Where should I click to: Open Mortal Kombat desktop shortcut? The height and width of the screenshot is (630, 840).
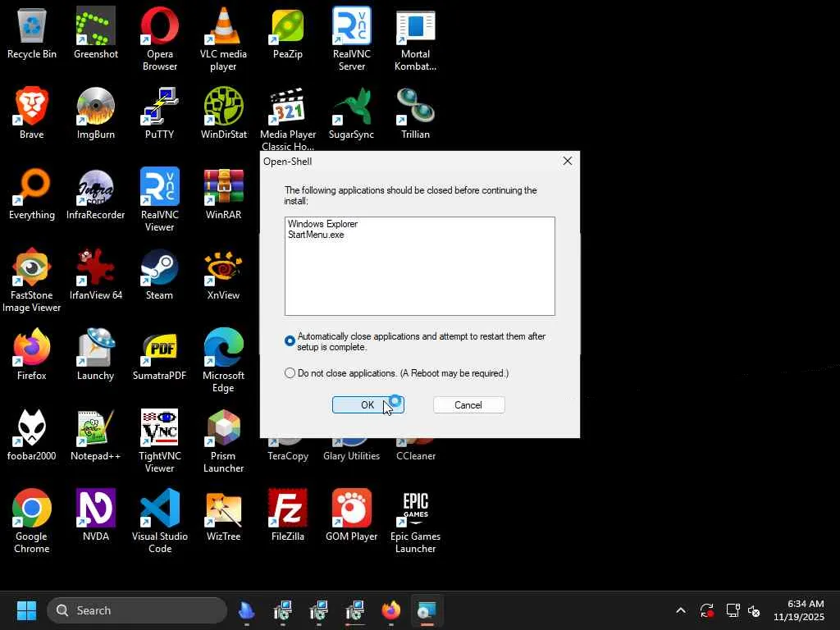click(x=415, y=39)
